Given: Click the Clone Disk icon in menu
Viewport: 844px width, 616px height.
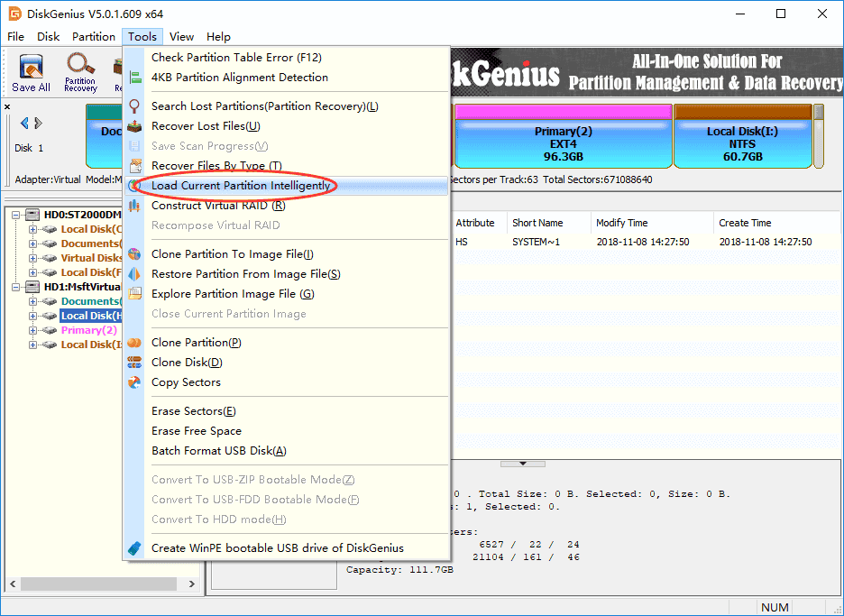Looking at the screenshot, I should [x=134, y=363].
